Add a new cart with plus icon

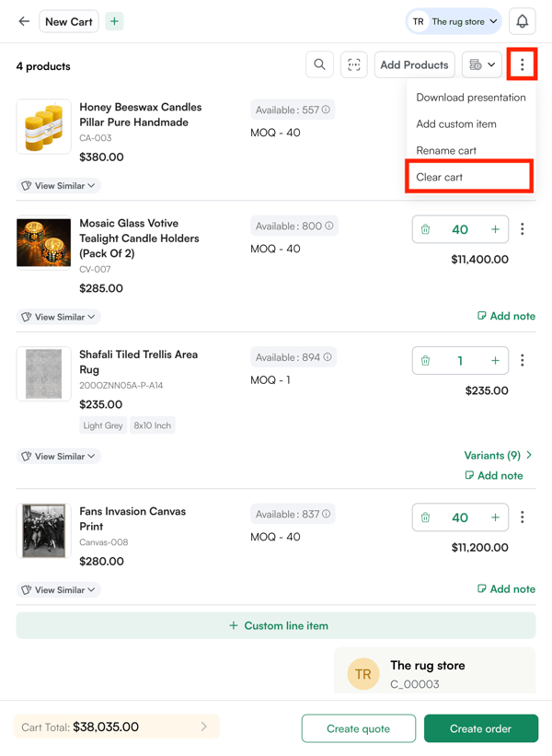(114, 21)
